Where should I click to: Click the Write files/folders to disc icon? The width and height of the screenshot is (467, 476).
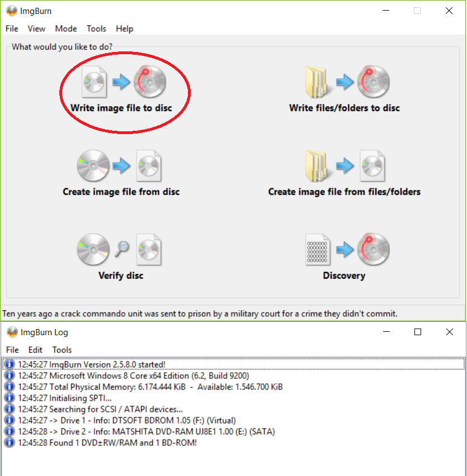click(x=347, y=82)
